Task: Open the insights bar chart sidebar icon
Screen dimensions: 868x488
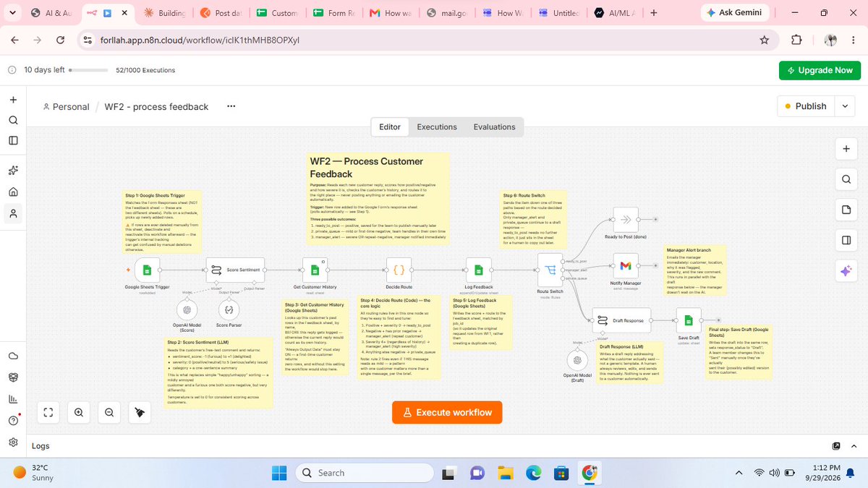Action: 13,399
